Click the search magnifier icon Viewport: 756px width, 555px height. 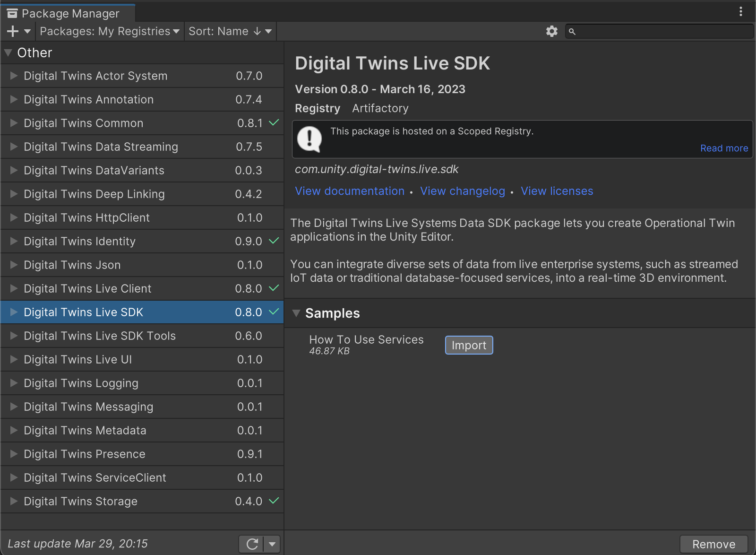(x=572, y=32)
